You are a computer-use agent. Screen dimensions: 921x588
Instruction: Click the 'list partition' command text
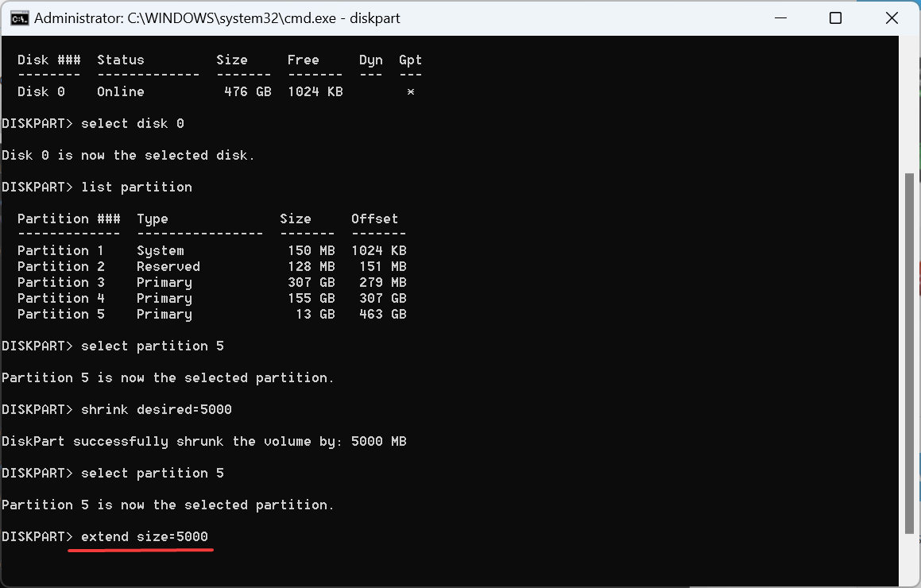(136, 187)
